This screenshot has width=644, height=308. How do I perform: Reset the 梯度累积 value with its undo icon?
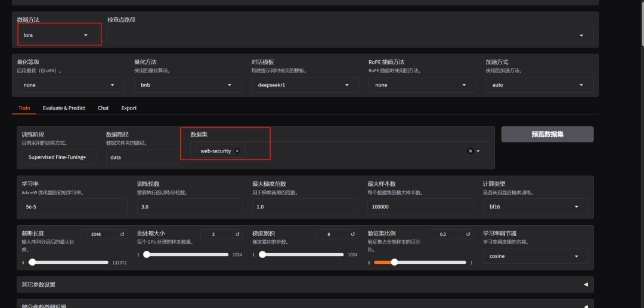(x=353, y=235)
